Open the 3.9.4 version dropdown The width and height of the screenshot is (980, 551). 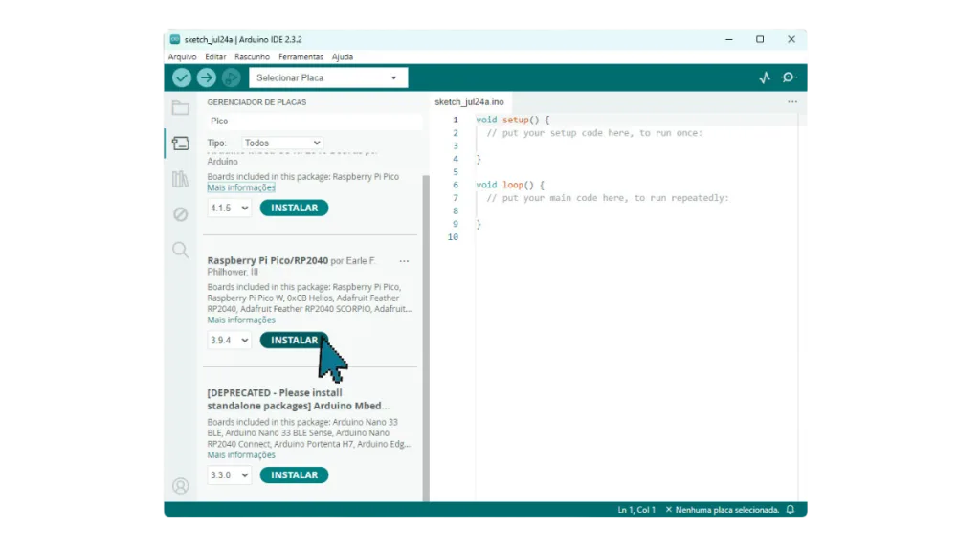point(229,341)
